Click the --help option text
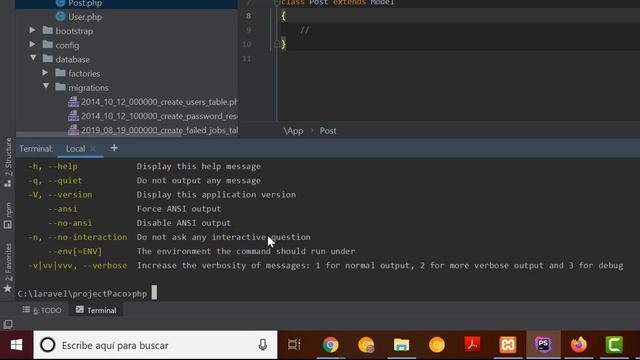Screen dimensions: 640x360 pyautogui.click(x=62, y=167)
